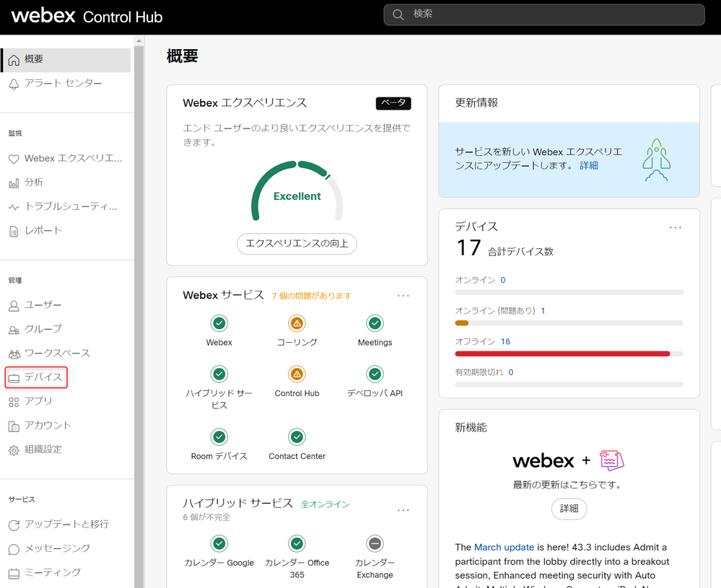Click the トラブルシューティング pulse icon

tap(14, 207)
